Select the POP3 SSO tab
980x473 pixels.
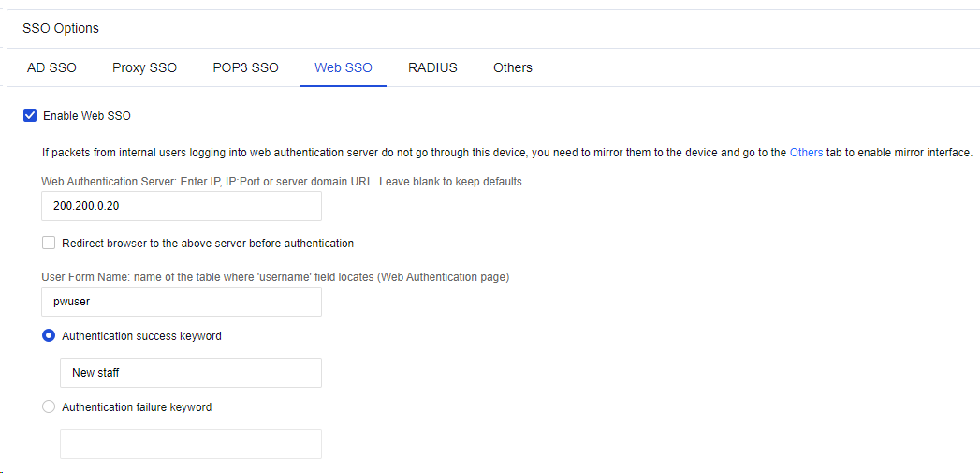[x=245, y=67]
